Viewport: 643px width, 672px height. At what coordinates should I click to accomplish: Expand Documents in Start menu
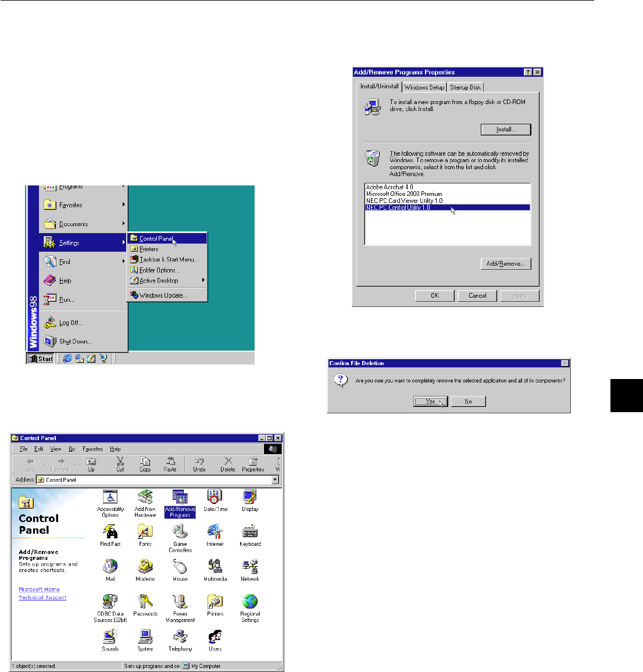84,224
